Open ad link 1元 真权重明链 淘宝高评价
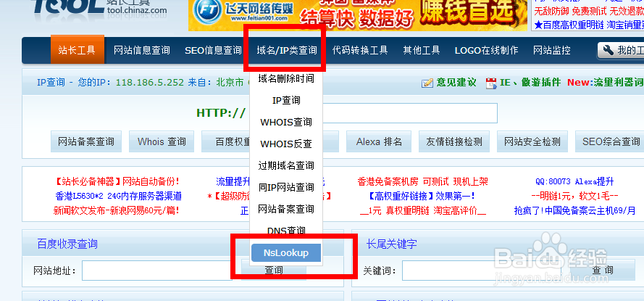The width and height of the screenshot is (644, 301). pyautogui.click(x=422, y=211)
